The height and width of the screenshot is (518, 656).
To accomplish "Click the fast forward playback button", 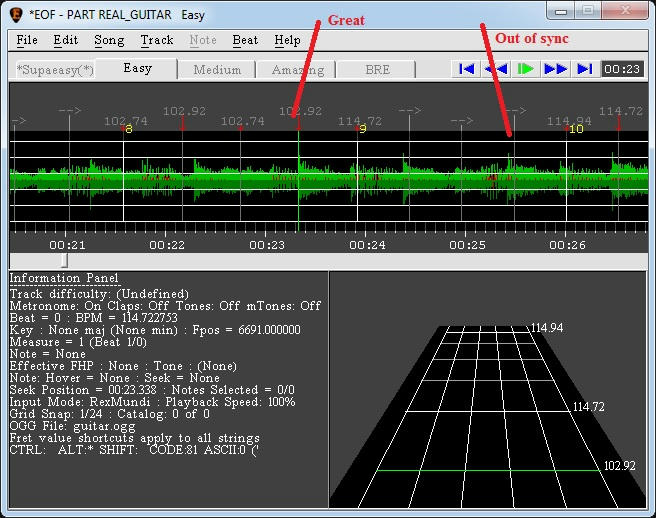I will 555,69.
